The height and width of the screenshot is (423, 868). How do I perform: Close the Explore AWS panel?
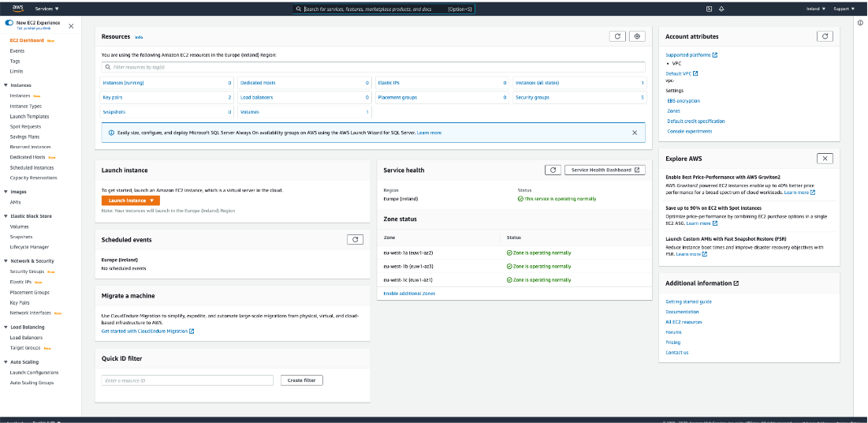coord(825,159)
